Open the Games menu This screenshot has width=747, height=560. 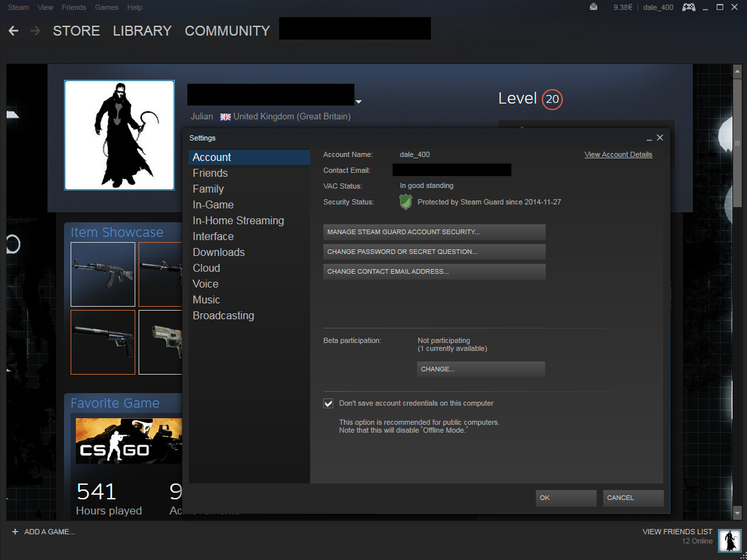click(107, 7)
